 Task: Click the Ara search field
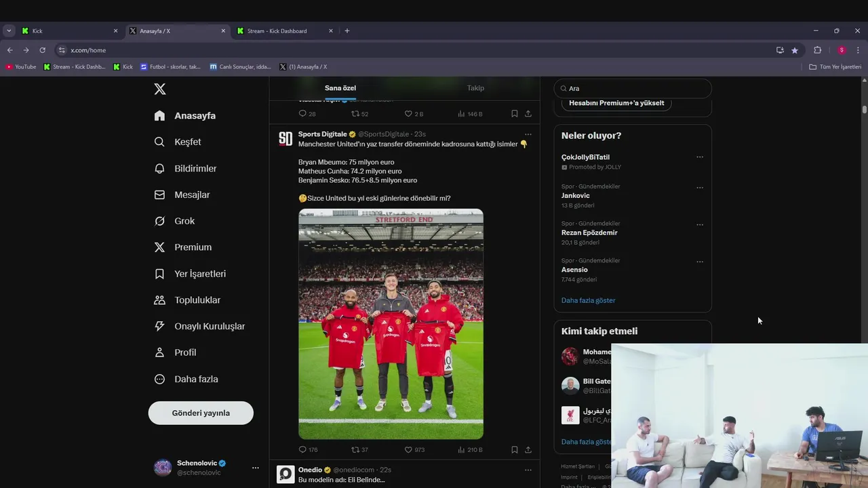coord(633,88)
